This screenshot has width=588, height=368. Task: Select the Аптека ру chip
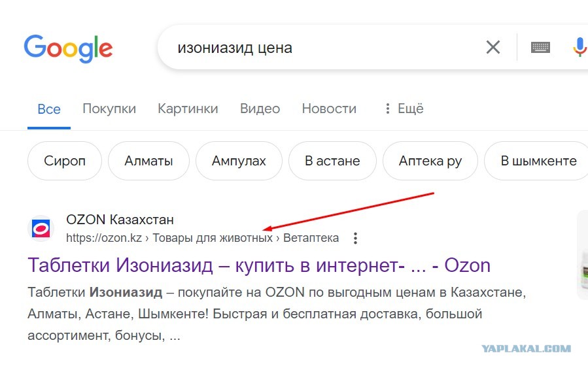pos(430,161)
